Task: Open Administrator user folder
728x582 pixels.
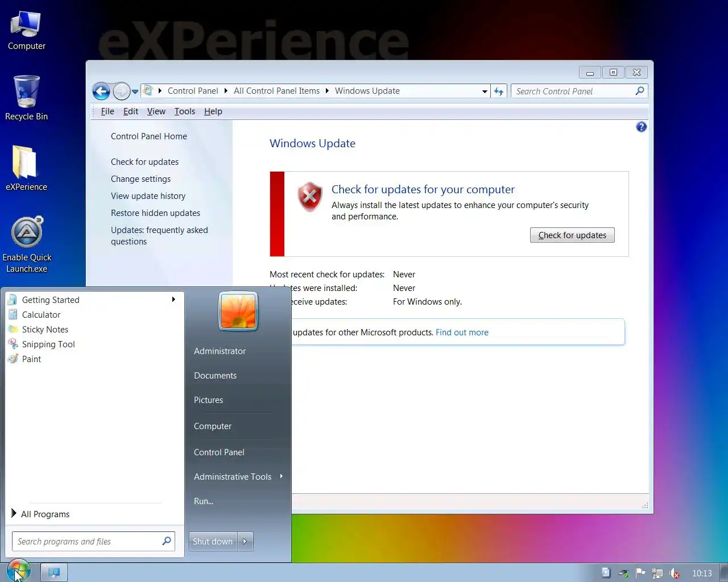Action: [220, 351]
